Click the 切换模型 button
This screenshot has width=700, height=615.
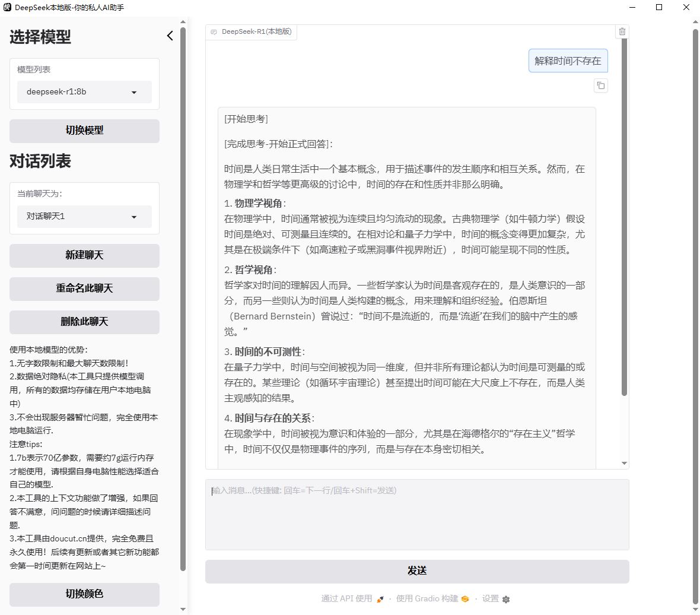click(x=84, y=131)
